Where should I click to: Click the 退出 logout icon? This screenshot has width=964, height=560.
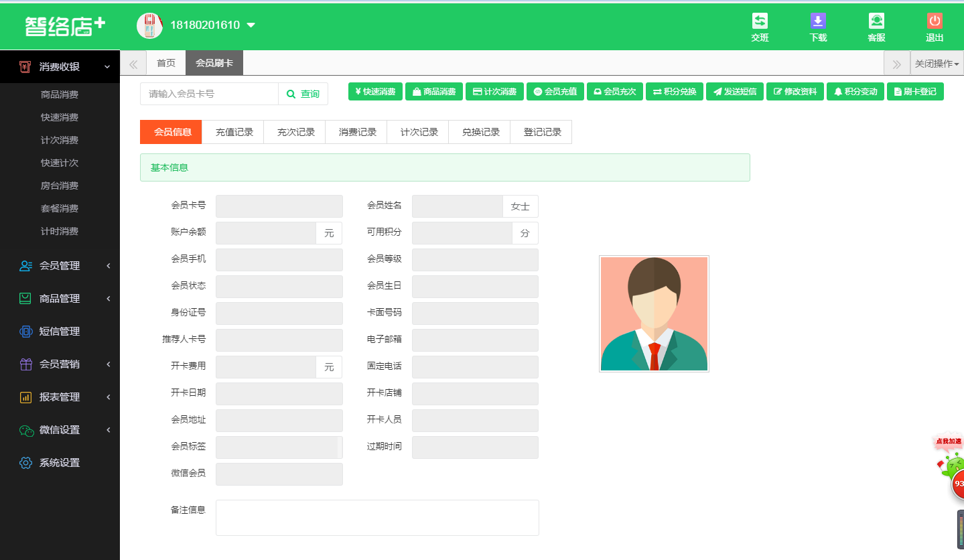934,21
